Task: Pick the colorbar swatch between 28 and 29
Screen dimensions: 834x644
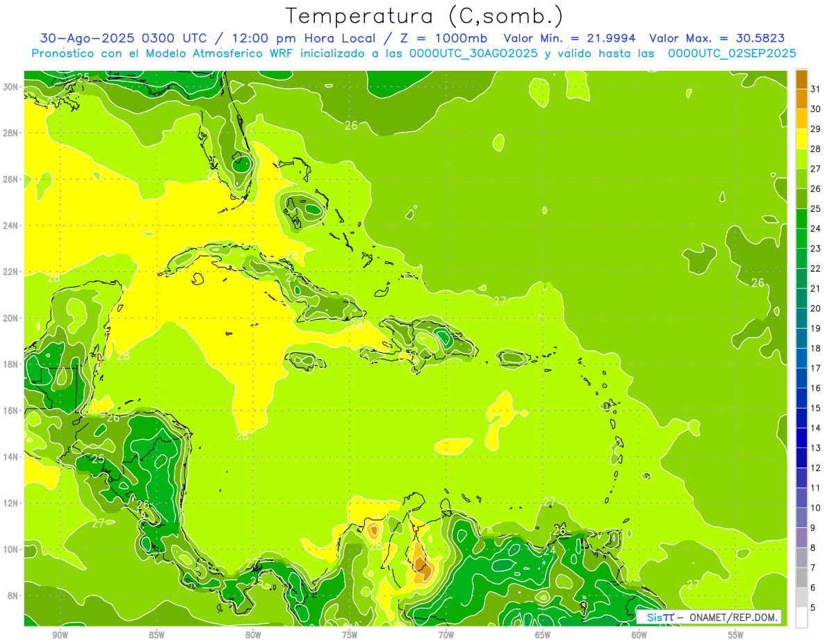Action: point(801,139)
